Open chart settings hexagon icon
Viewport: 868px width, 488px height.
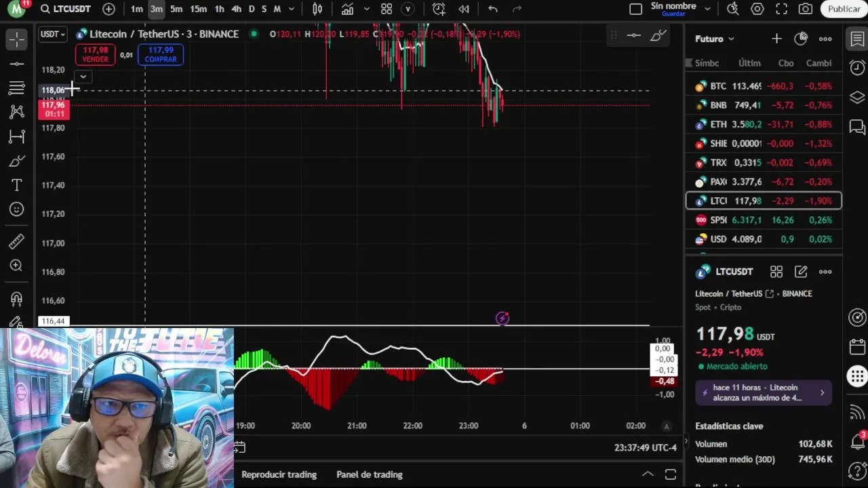[757, 9]
